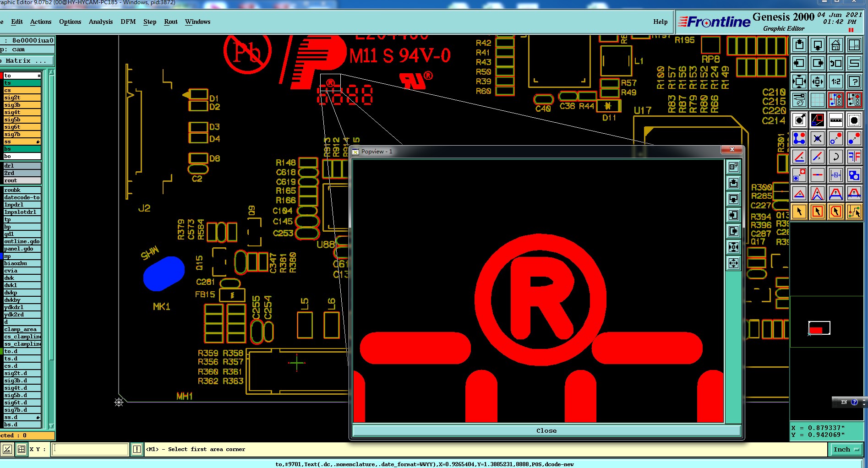Click the Popview pan down icon
Viewport: 868px width, 468px height.
(x=734, y=199)
